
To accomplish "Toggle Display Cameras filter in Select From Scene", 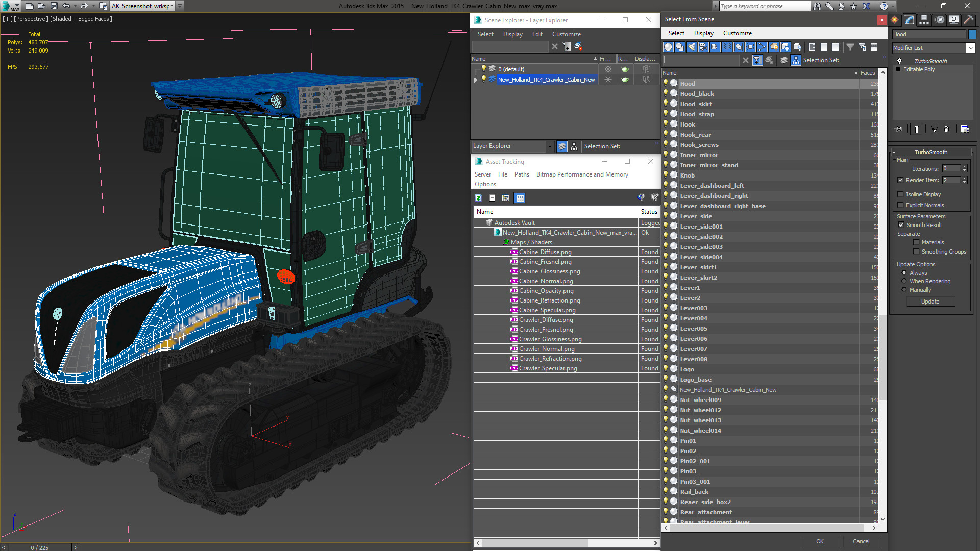I will tap(703, 47).
